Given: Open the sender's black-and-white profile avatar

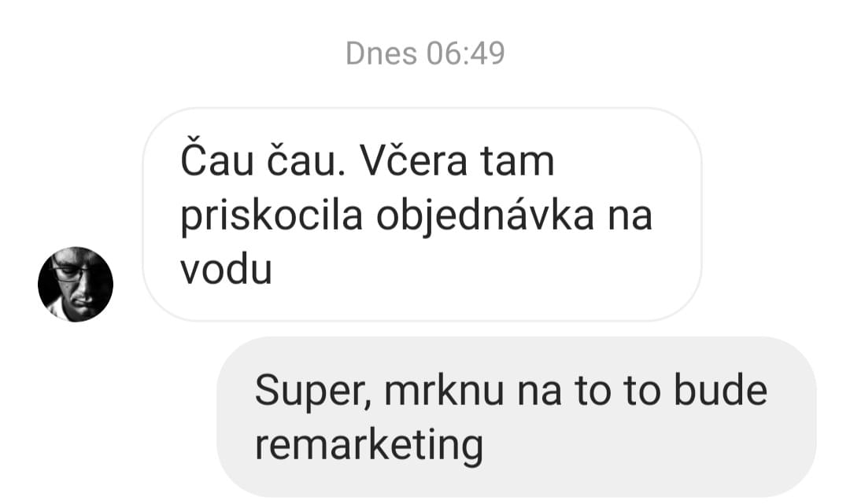Looking at the screenshot, I should (x=76, y=284).
